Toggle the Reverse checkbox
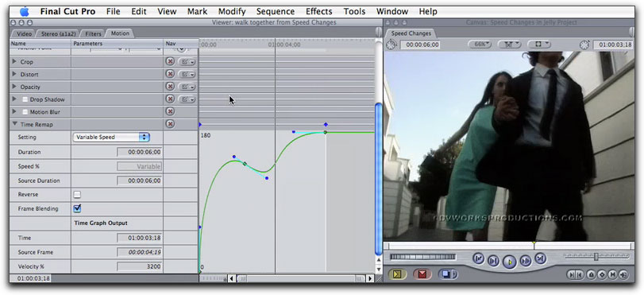This screenshot has width=644, height=295. pos(77,194)
